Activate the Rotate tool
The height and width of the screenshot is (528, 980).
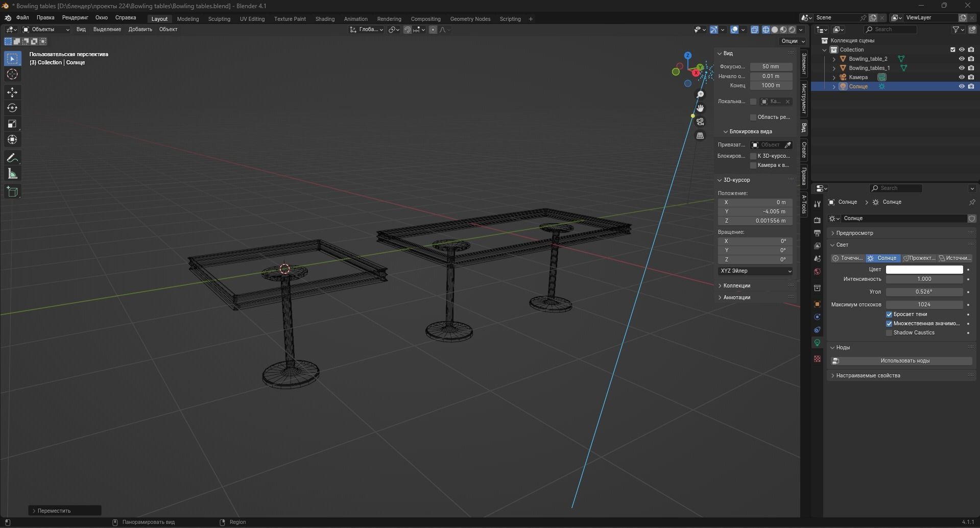coord(12,108)
